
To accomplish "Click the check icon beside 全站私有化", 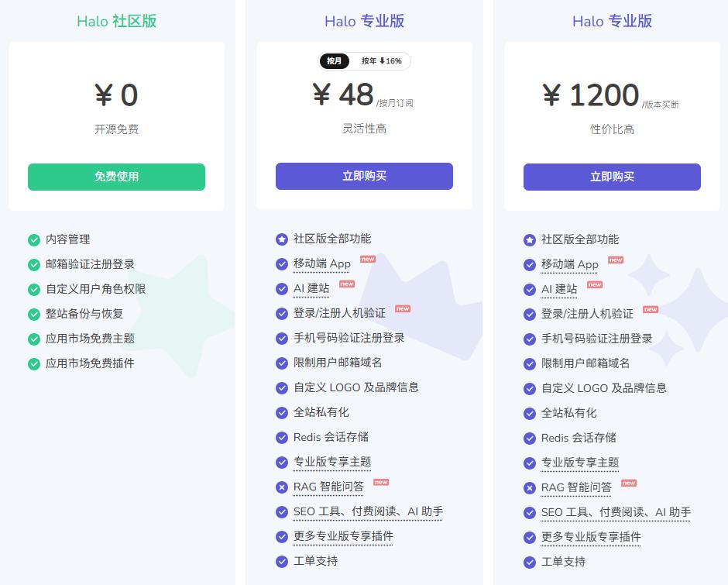I will pos(281,413).
